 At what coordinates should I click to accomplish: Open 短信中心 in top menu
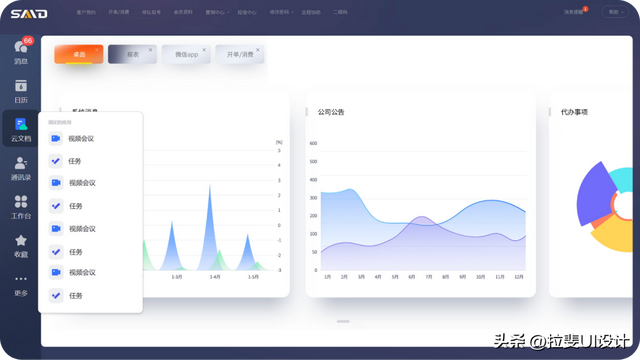247,12
